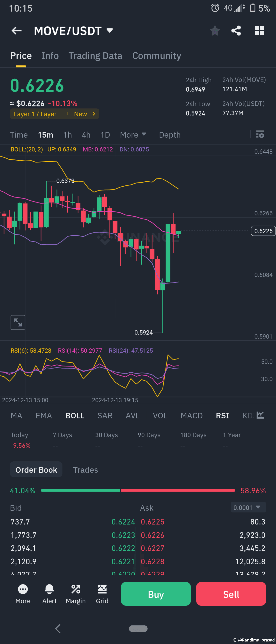This screenshot has height=644, width=276.
Task: Tap the 24h High value 0.6949
Action: (x=195, y=89)
